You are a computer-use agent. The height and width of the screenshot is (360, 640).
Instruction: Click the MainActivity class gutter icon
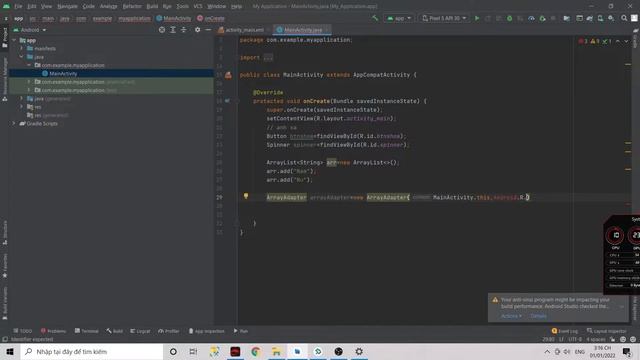(228, 75)
